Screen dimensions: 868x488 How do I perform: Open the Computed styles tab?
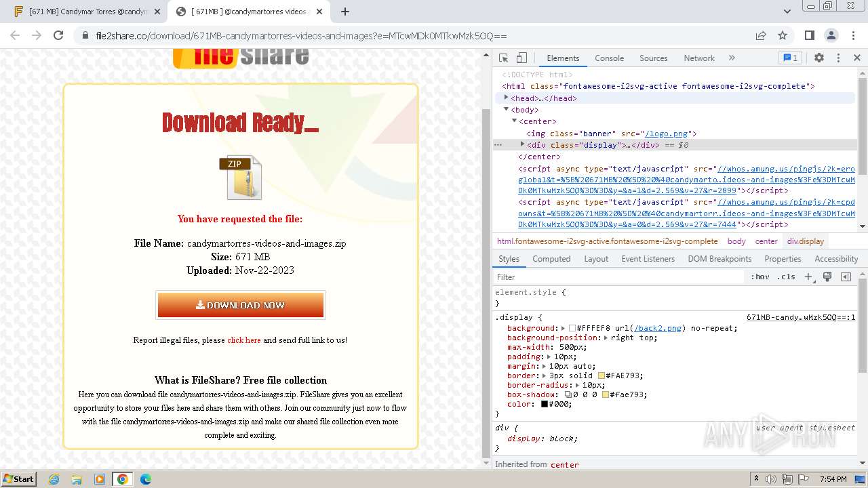point(551,259)
